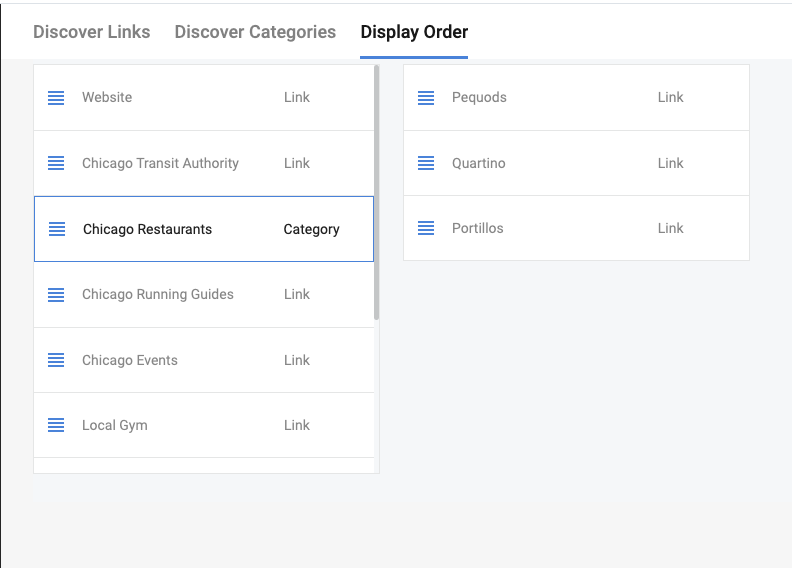This screenshot has width=792, height=568.
Task: Click the Quartino row label
Action: pos(478,163)
